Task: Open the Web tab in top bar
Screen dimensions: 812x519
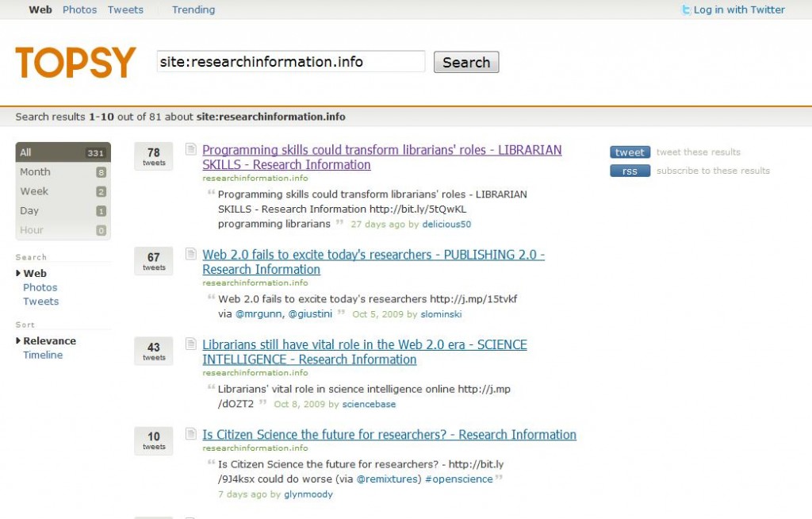Action: (x=40, y=10)
